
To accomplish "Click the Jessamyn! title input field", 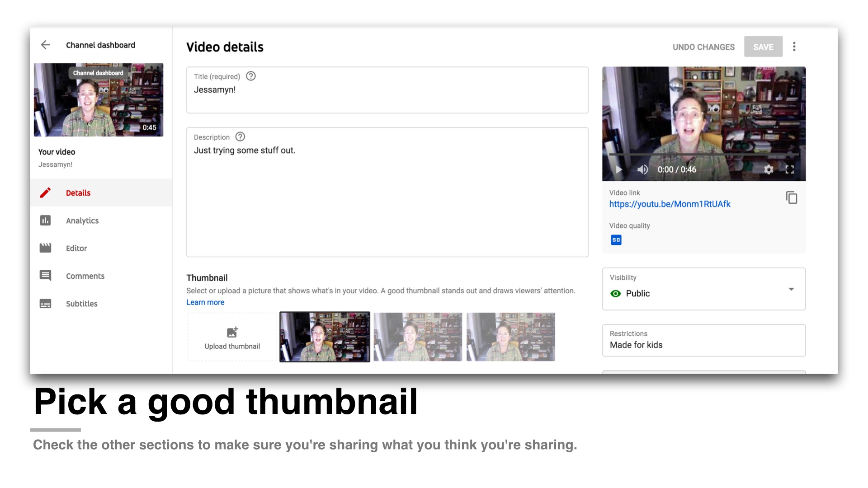I will point(387,89).
